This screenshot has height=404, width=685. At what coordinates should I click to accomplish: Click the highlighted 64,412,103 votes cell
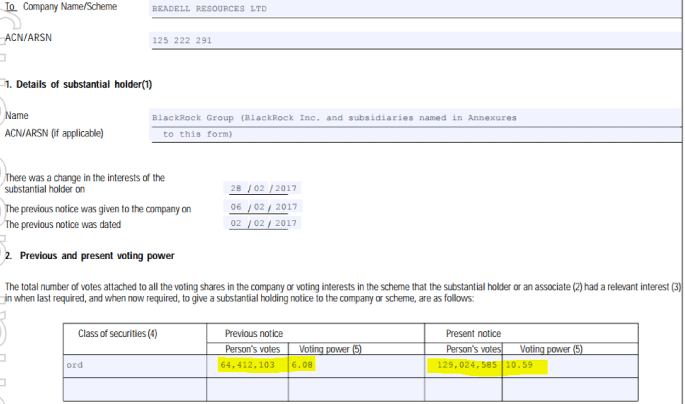click(248, 366)
